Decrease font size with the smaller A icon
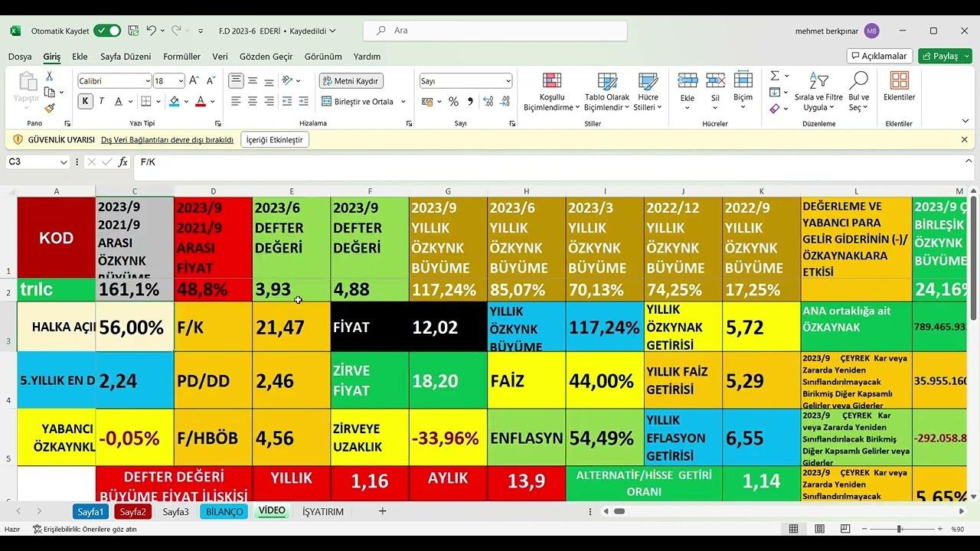 [x=210, y=80]
